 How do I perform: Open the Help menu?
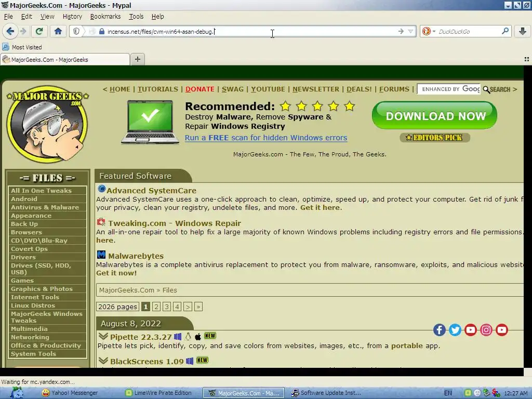[x=157, y=16]
